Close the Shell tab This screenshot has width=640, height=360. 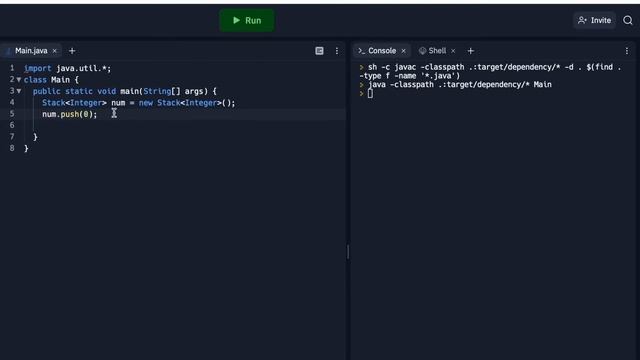[x=453, y=51]
